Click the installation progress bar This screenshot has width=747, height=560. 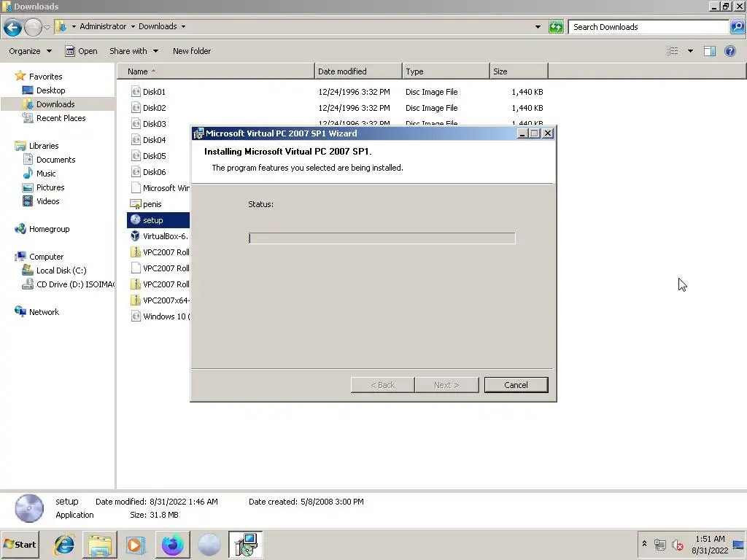(x=382, y=238)
